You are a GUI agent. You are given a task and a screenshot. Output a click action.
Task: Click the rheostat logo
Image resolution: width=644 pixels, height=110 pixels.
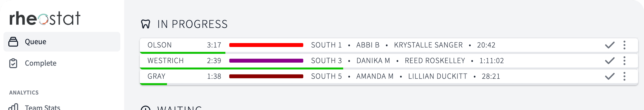coord(45,18)
